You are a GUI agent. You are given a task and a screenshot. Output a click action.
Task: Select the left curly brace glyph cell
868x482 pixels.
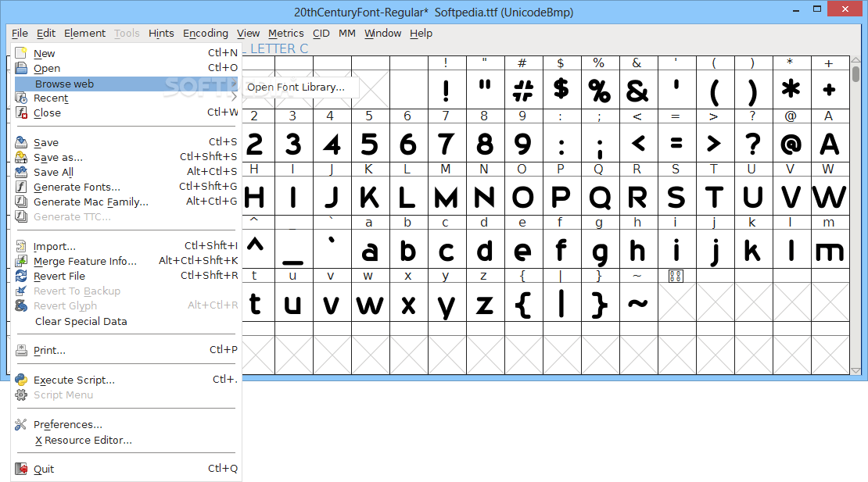pyautogui.click(x=523, y=302)
